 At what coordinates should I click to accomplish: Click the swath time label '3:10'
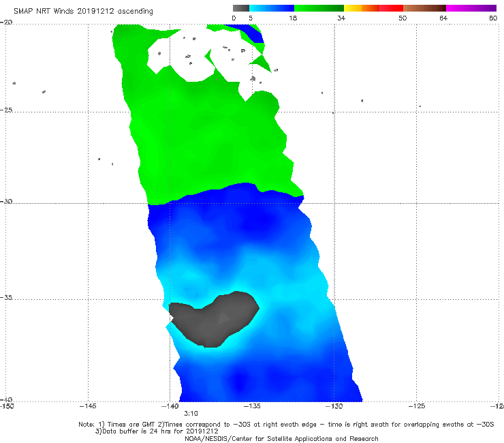(x=191, y=414)
